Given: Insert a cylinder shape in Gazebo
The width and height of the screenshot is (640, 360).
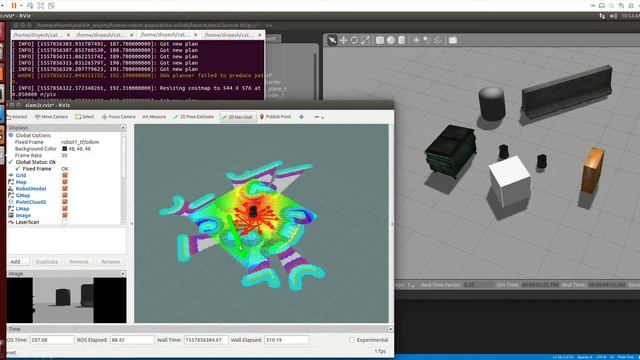Looking at the screenshot, I should point(402,40).
